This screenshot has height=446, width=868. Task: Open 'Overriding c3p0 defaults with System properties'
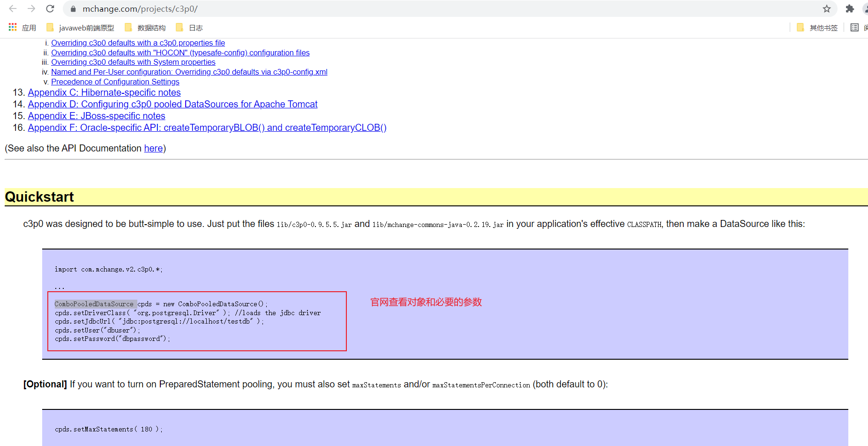tap(133, 62)
